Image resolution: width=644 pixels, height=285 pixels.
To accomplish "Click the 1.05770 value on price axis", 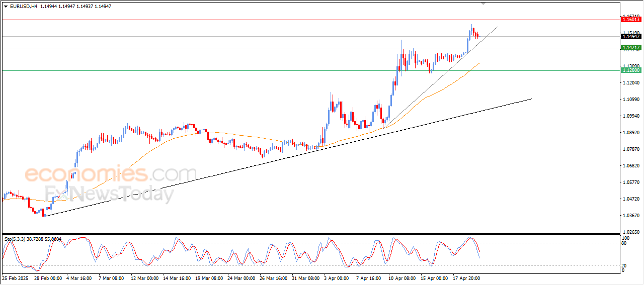I will [x=631, y=182].
